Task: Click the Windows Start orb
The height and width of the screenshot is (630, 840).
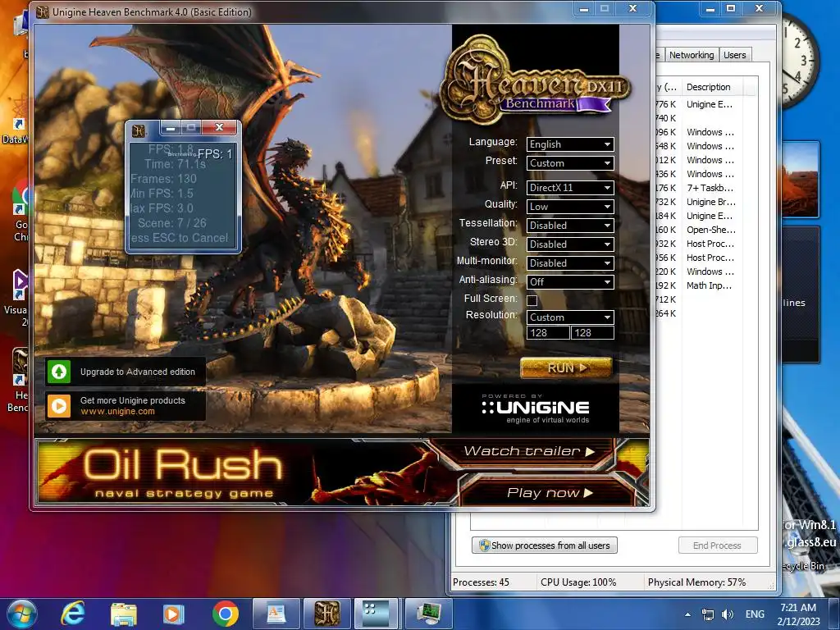Action: tap(22, 614)
